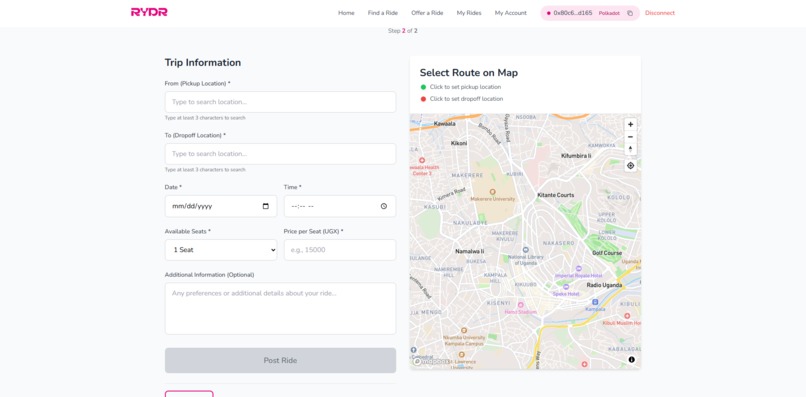Click the stadium marker on map
This screenshot has width=806, height=397.
coord(520,305)
